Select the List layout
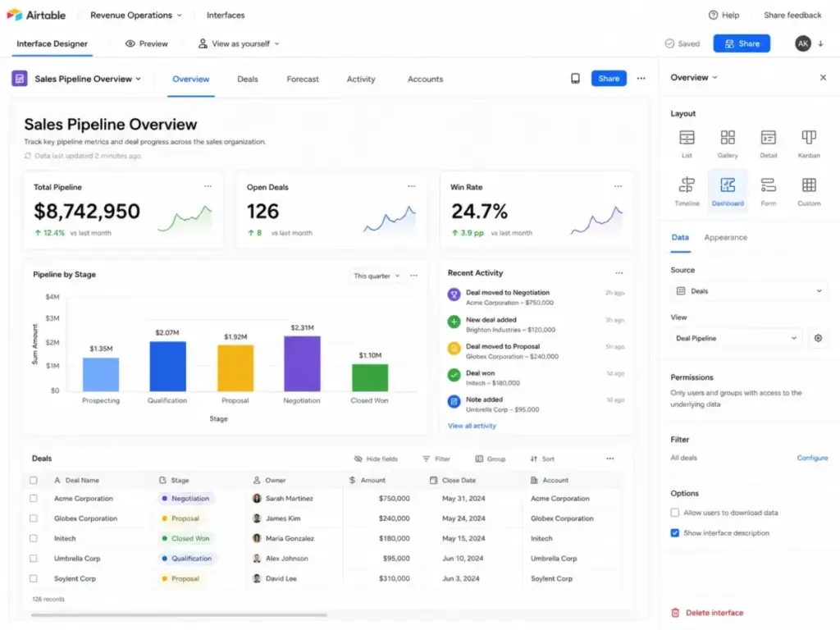 tap(687, 144)
